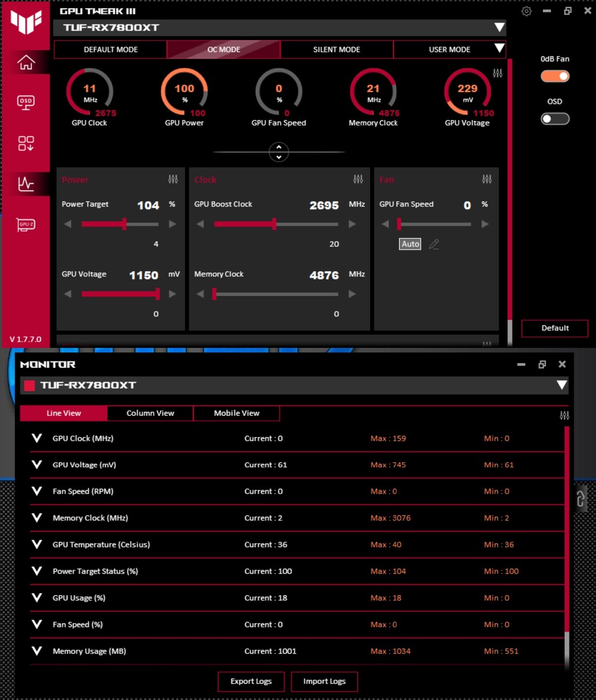
Task: Open the Clock panel settings icon
Action: click(358, 179)
